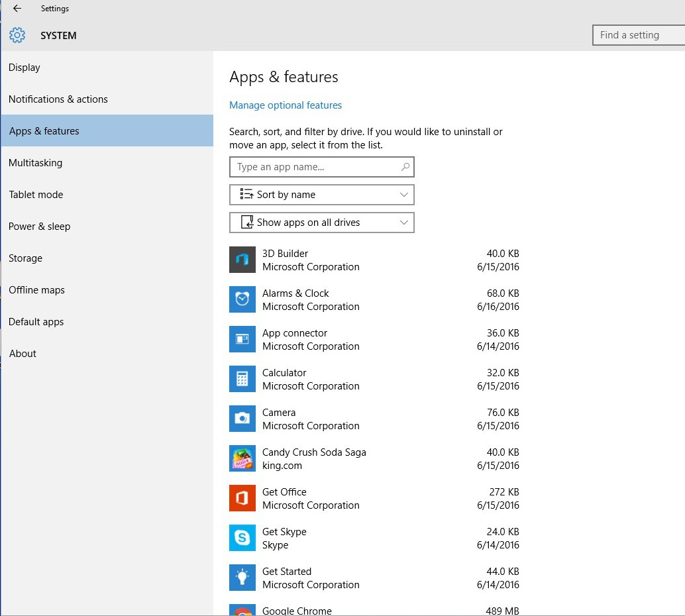Click the Type an app name field
Image resolution: width=685 pixels, height=616 pixels.
[x=322, y=167]
